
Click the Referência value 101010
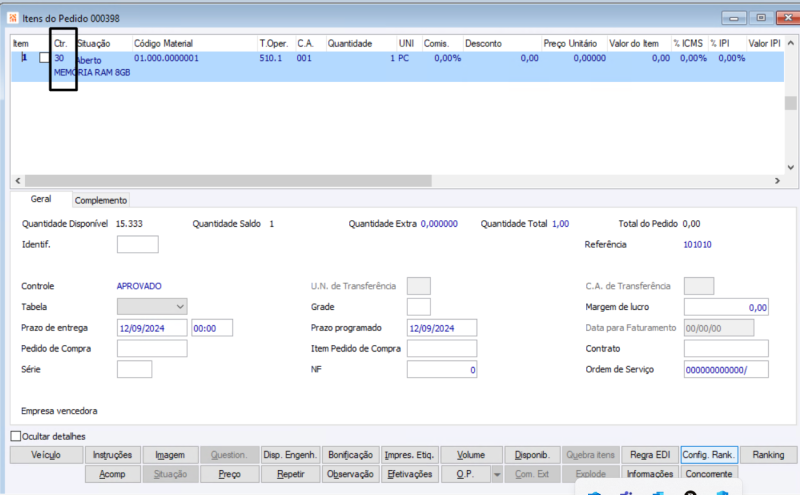point(697,244)
